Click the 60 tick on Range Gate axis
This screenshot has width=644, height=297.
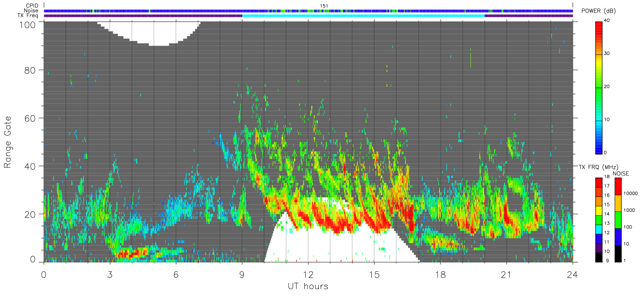[x=31, y=118]
